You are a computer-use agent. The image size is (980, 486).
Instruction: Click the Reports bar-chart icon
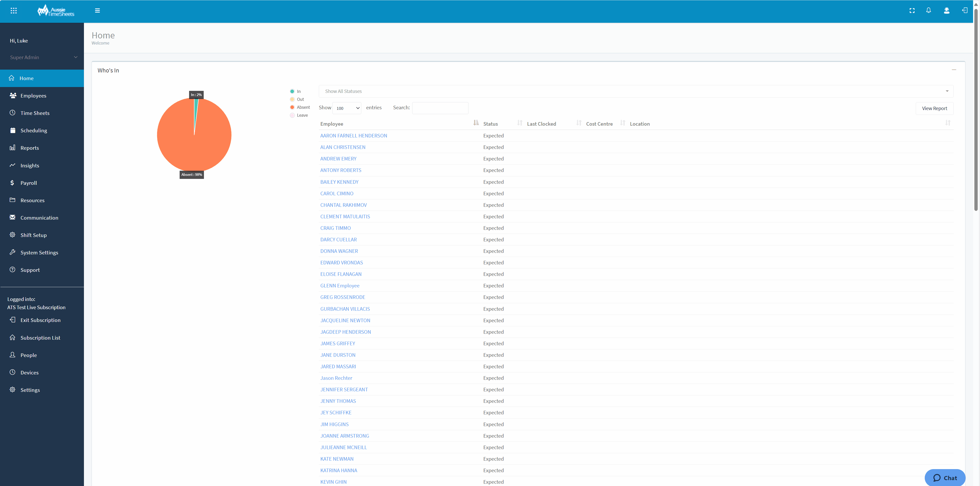point(13,148)
